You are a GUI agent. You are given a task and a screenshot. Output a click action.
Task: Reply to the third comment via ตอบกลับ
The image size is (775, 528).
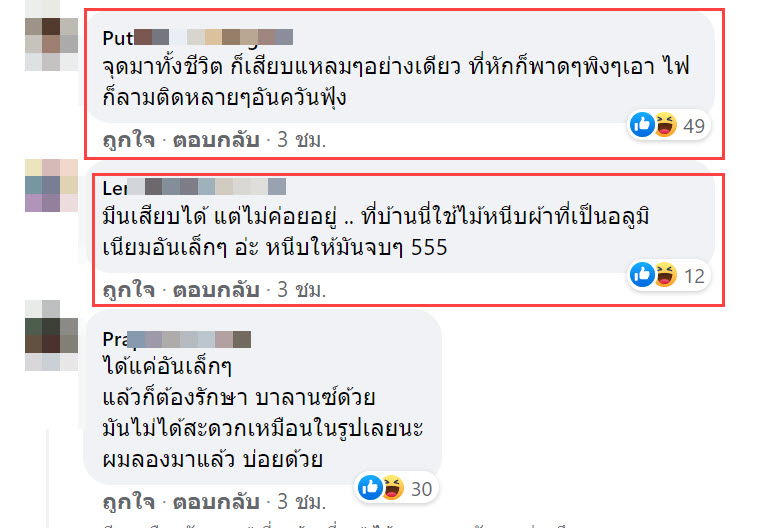(x=216, y=502)
